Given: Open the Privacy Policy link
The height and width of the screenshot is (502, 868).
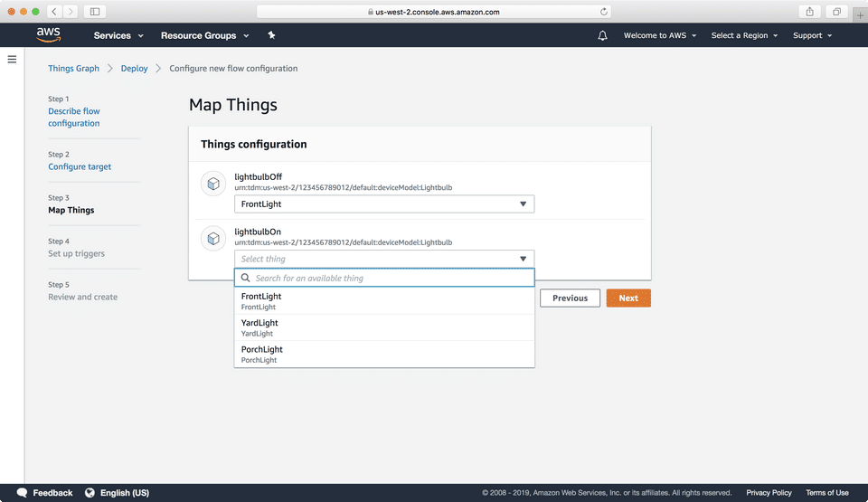Looking at the screenshot, I should pyautogui.click(x=769, y=493).
